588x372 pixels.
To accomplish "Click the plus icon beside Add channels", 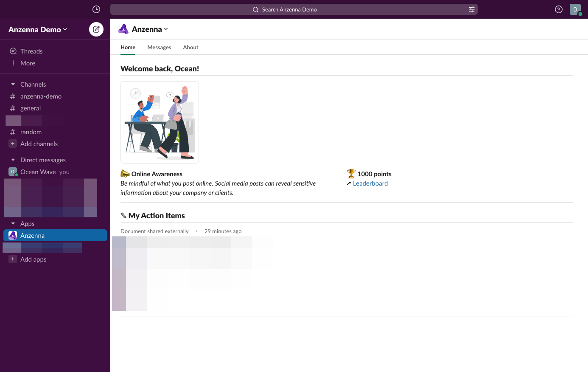I will (x=13, y=144).
